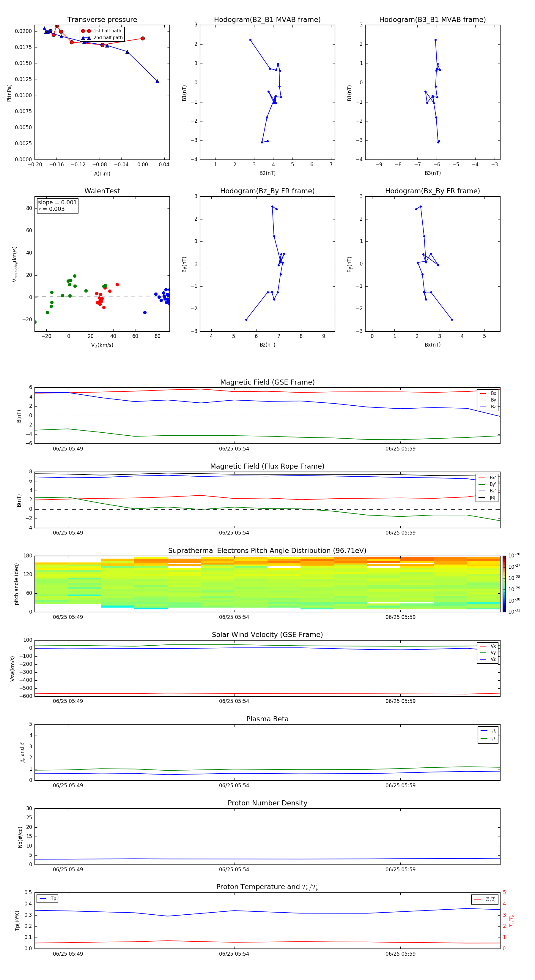Click the "Solar Wind Velocity (GSE Frame)" title
The width and height of the screenshot is (535, 980).
pos(267,635)
